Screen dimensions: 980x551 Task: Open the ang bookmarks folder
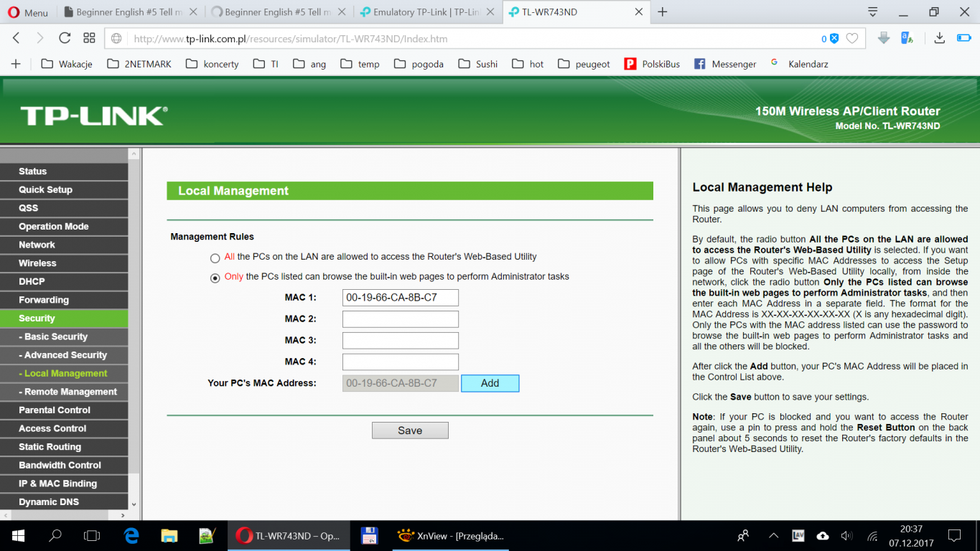[309, 64]
